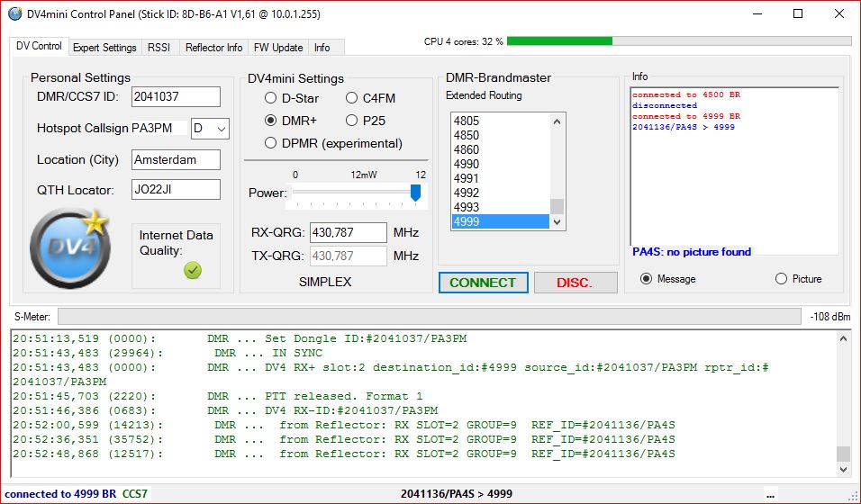
Task: Open the FW Update tab
Action: tap(278, 48)
